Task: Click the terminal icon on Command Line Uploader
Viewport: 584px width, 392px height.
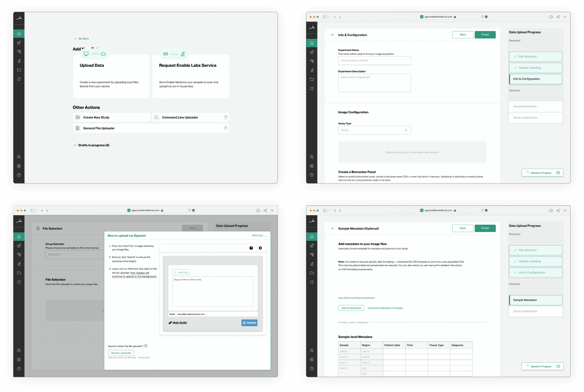Action: coord(156,117)
